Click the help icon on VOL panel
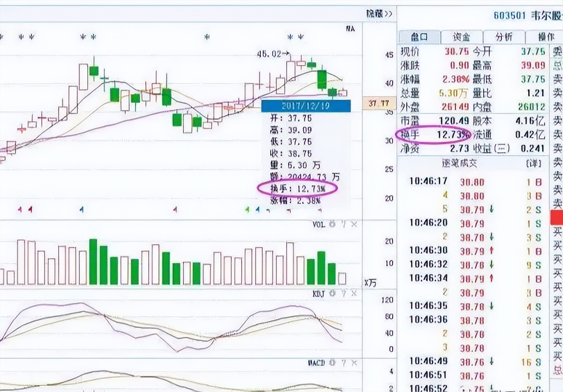 pos(343,225)
